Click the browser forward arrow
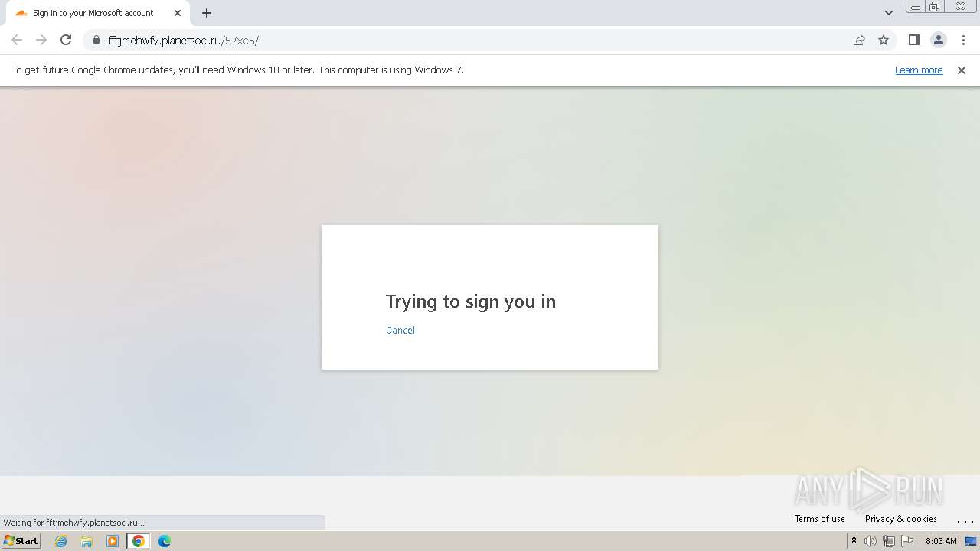The height and width of the screenshot is (551, 980). tap(41, 40)
